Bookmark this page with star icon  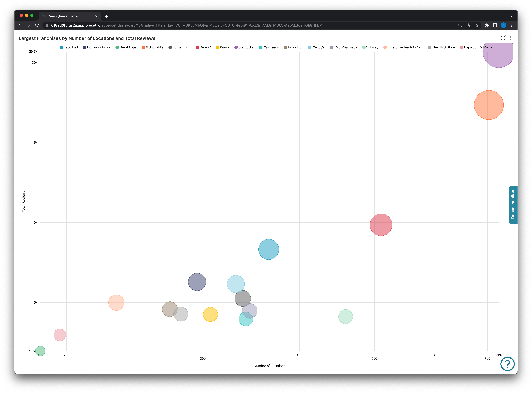[477, 25]
